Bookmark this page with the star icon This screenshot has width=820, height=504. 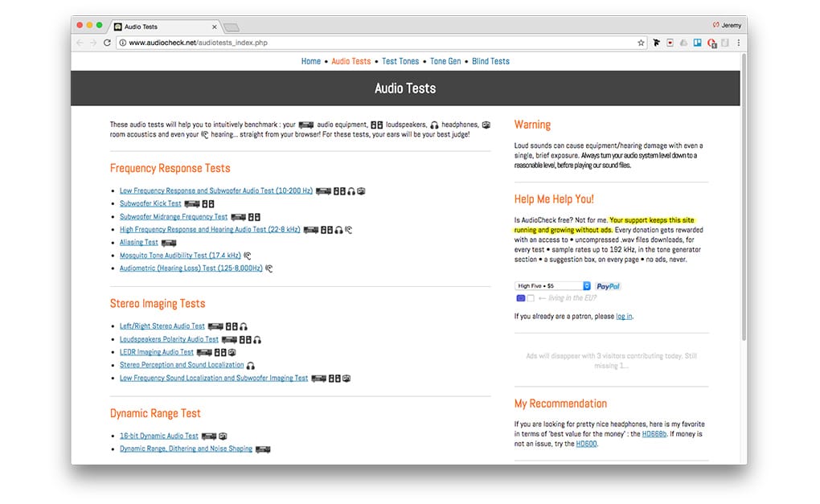point(641,43)
